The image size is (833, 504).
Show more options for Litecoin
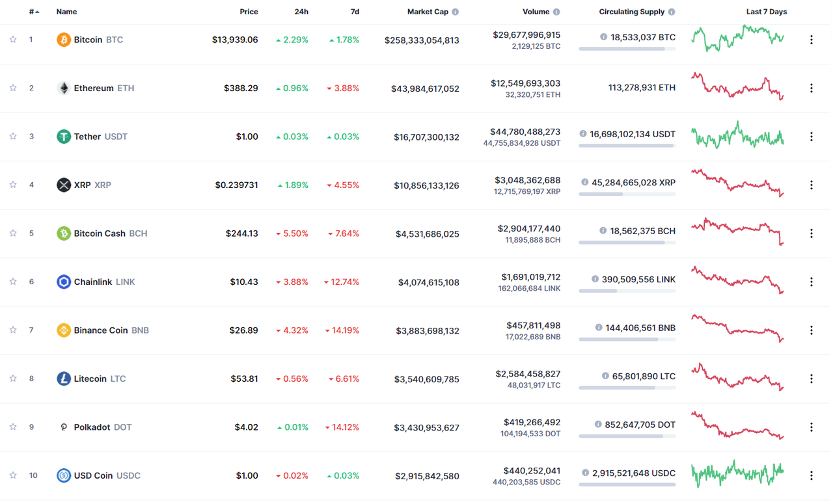coord(811,378)
